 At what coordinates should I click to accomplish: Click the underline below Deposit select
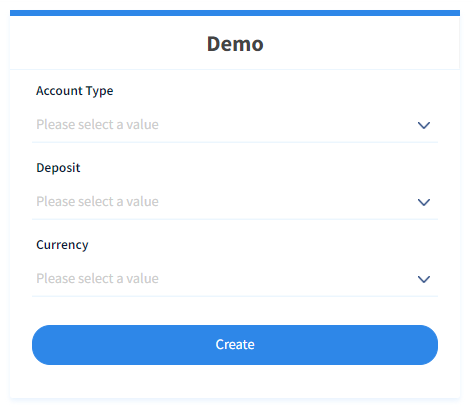(235, 219)
